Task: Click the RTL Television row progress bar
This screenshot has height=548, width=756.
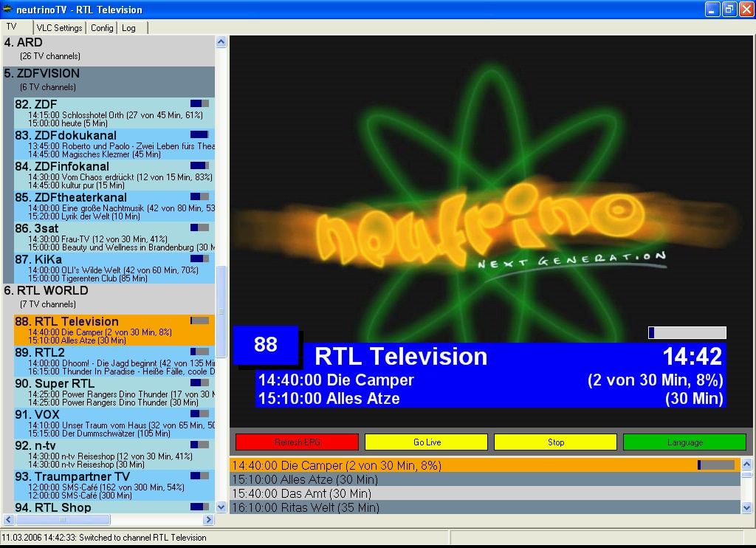Action: tap(199, 321)
